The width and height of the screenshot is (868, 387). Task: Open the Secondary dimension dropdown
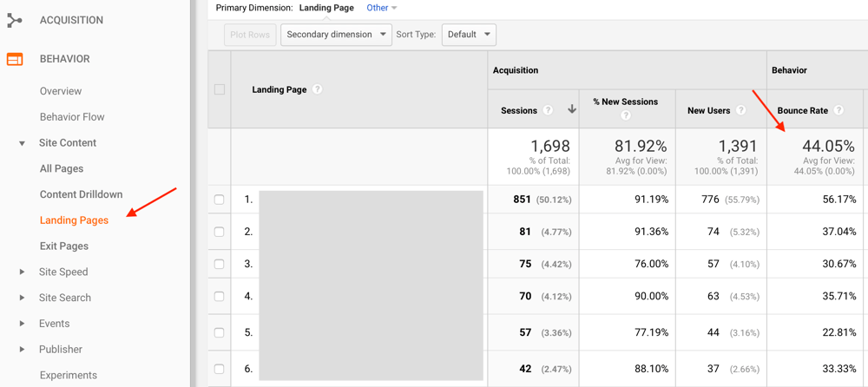coord(336,35)
